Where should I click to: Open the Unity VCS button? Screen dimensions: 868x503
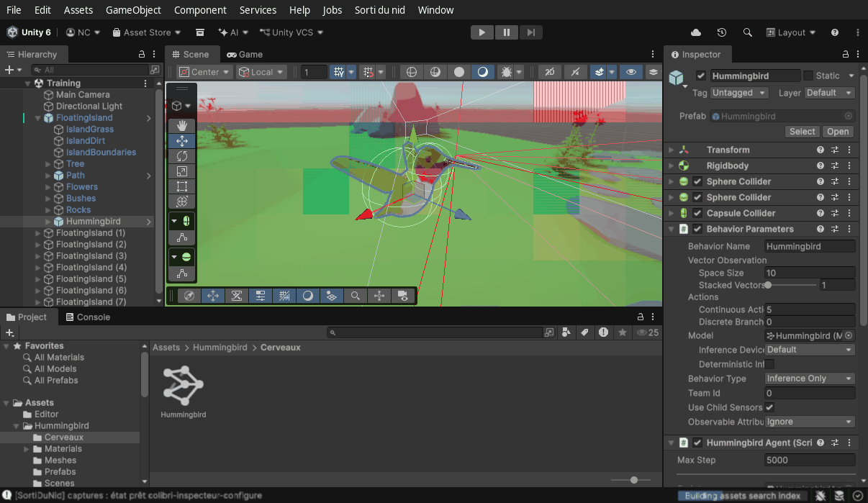291,32
